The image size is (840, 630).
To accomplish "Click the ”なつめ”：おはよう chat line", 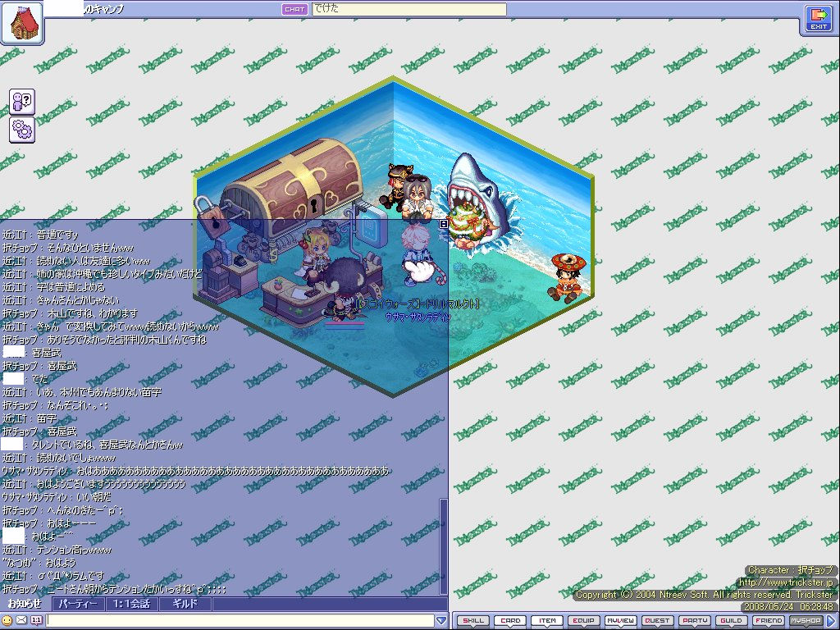I will pos(39,563).
